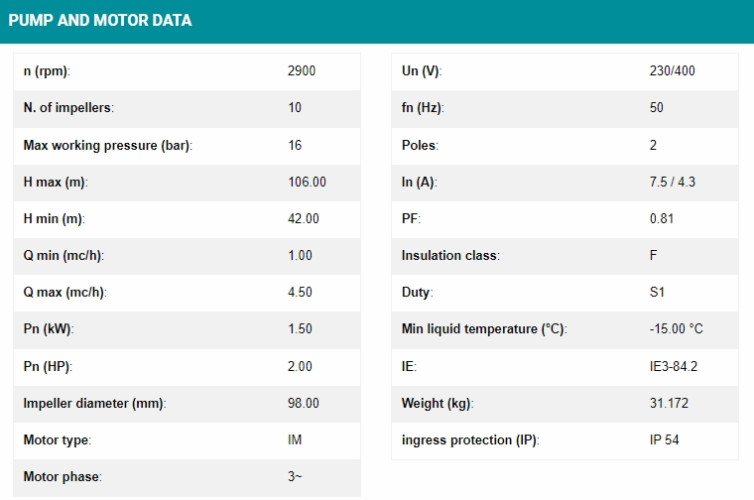The height and width of the screenshot is (500, 754).
Task: Click the n (rpm) label
Action: click(47, 71)
